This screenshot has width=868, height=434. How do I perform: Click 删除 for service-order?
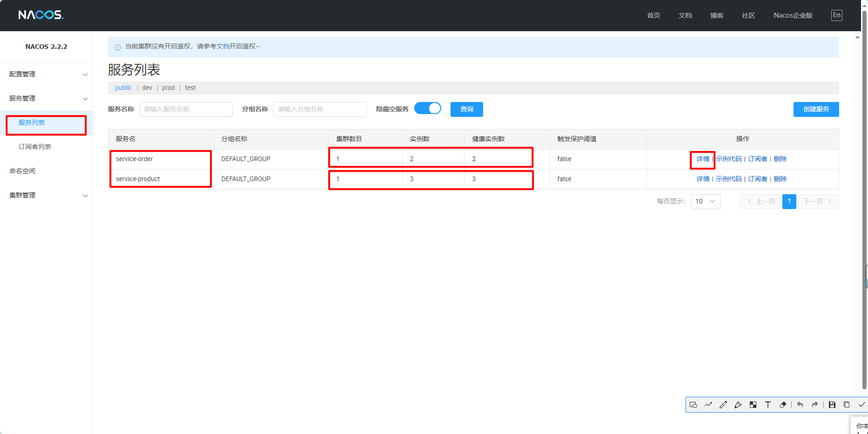pos(780,159)
